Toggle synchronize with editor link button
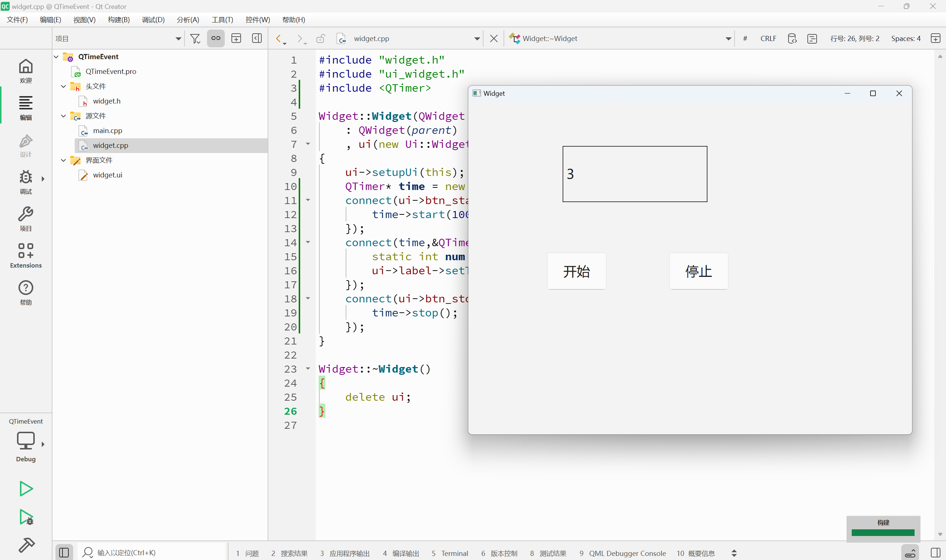This screenshot has width=946, height=560. click(x=216, y=38)
